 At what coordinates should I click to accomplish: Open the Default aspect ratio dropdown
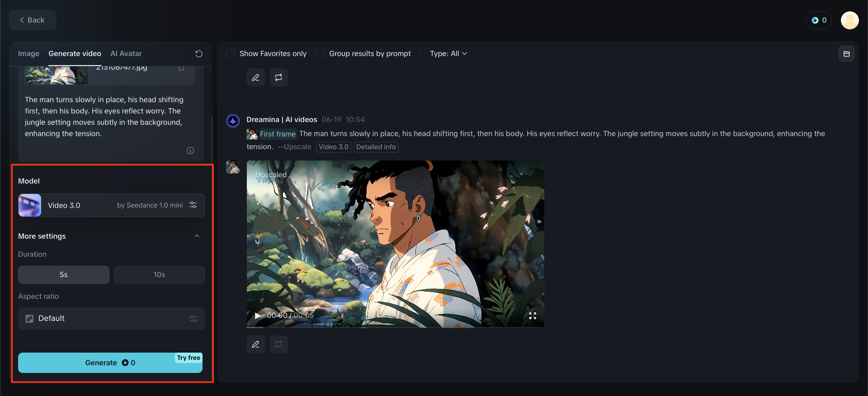coord(111,319)
